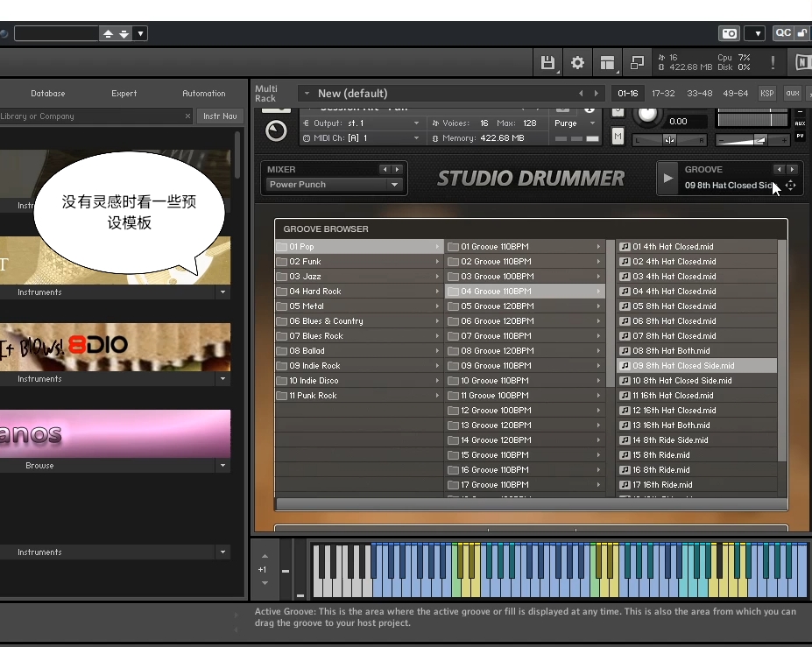Show rack page 49-64
Image resolution: width=812 pixels, height=647 pixels.
[x=736, y=93]
